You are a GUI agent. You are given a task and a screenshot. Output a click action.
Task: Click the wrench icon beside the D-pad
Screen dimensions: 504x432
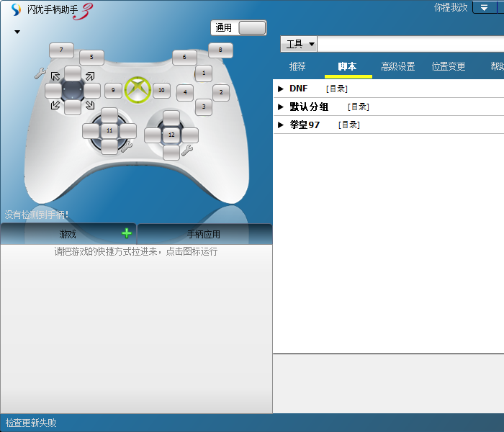pos(40,73)
